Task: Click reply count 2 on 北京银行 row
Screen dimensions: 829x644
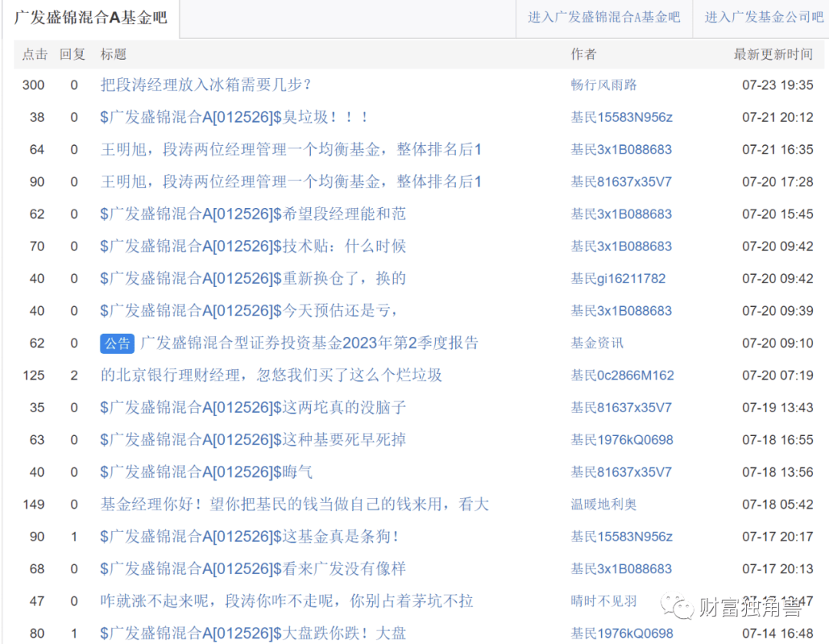Action: (74, 375)
